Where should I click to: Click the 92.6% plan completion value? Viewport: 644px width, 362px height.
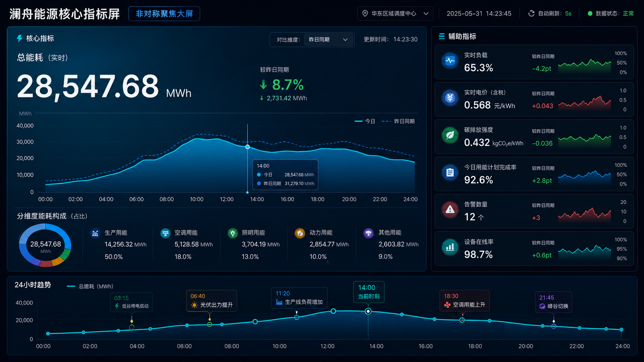[478, 180]
